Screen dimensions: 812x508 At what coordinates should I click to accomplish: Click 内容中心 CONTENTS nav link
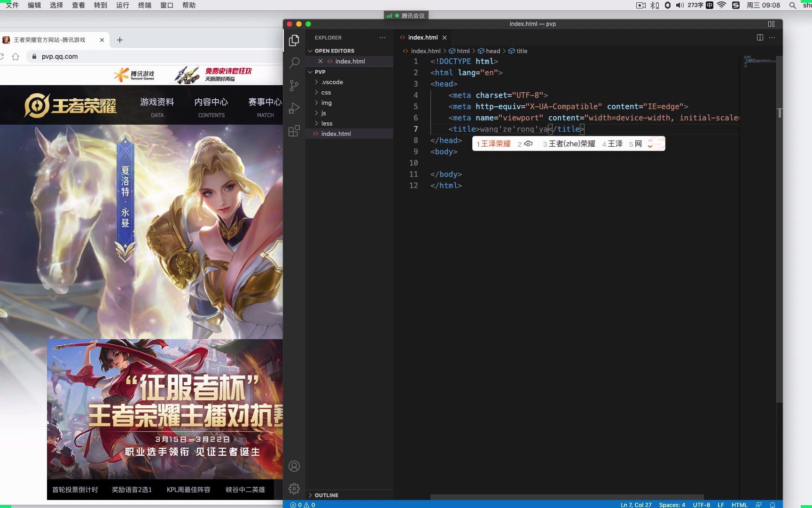coord(211,107)
